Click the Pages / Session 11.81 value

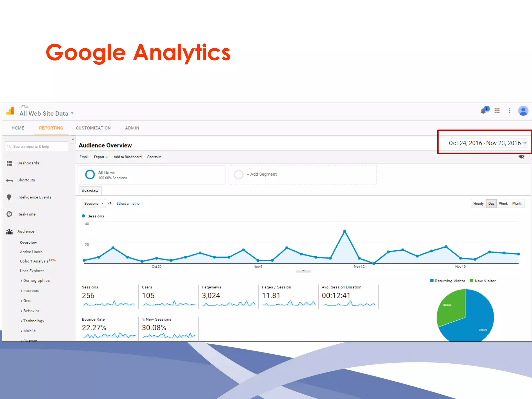[271, 296]
